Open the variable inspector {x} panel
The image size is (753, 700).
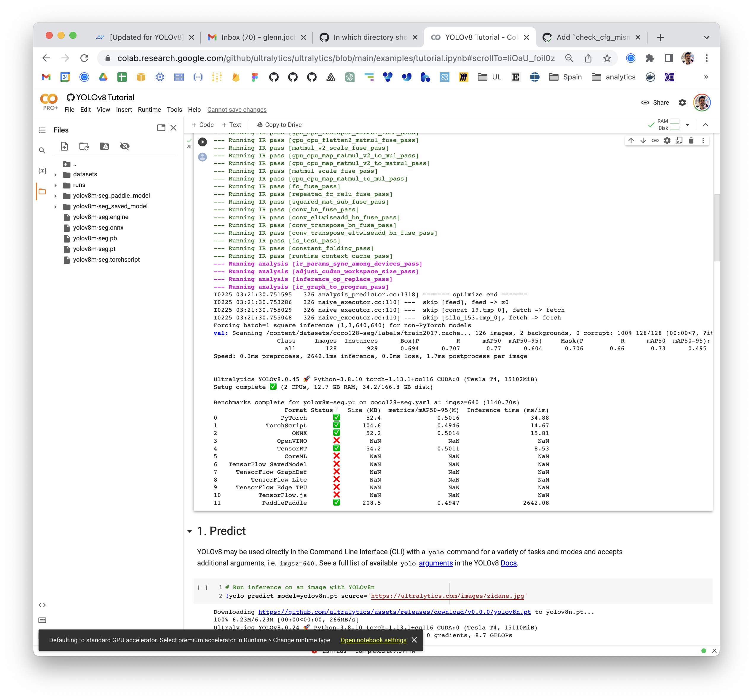(x=42, y=171)
